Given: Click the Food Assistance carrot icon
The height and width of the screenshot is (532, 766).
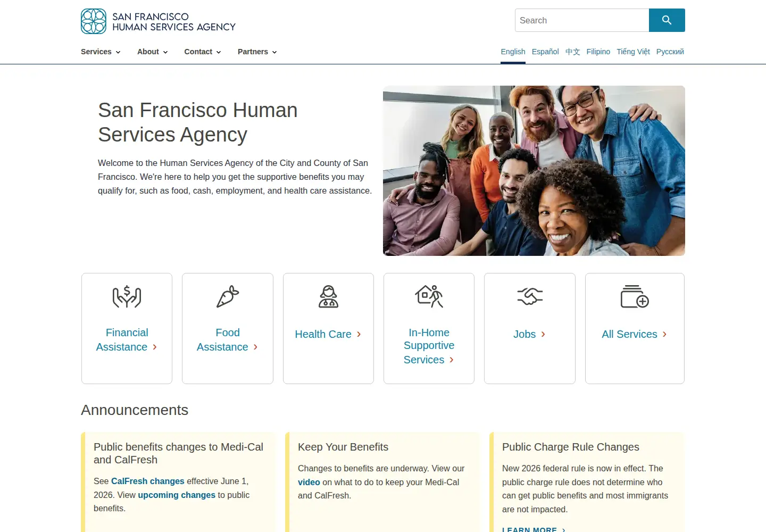Looking at the screenshot, I should point(228,297).
